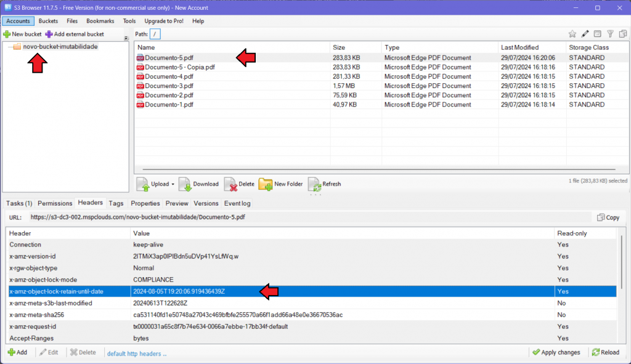Click the red-cross Delete button in file toolbar
The width and height of the screenshot is (631, 364).
pyautogui.click(x=240, y=184)
